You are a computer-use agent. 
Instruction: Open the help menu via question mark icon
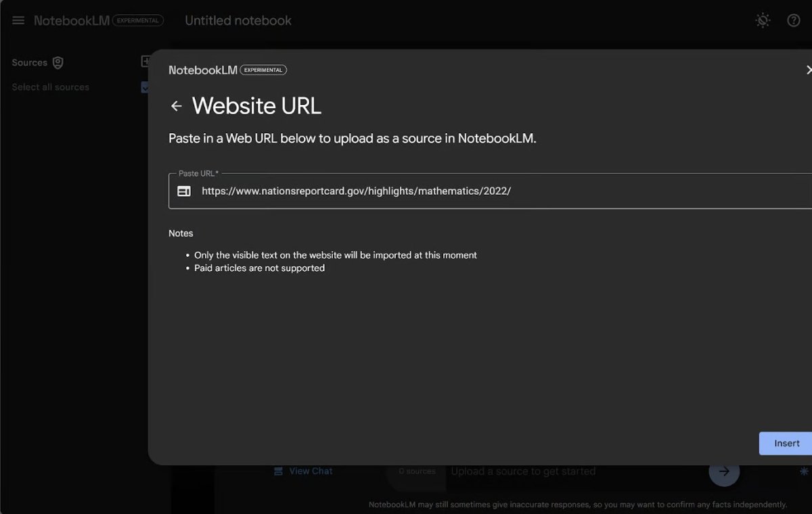tap(794, 20)
